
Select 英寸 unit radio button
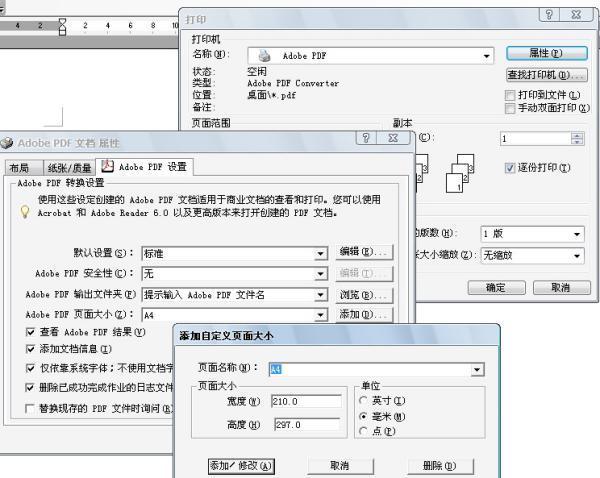coord(364,401)
